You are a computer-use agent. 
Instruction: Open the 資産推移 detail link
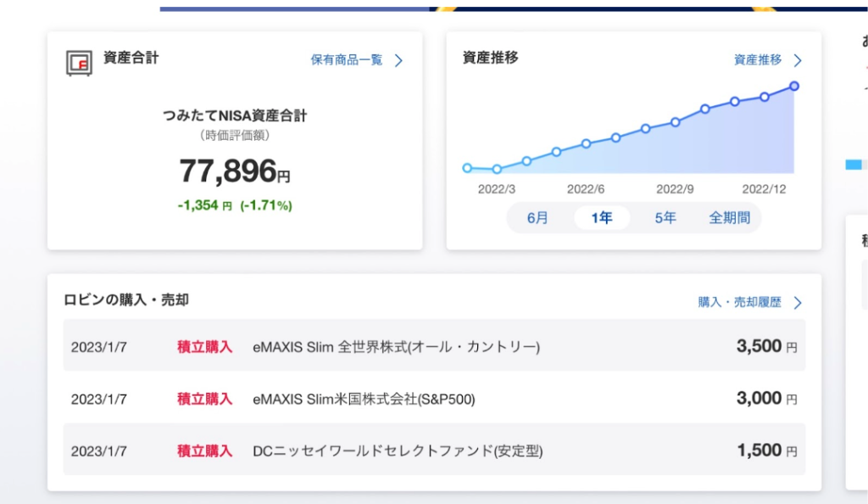coord(758,60)
